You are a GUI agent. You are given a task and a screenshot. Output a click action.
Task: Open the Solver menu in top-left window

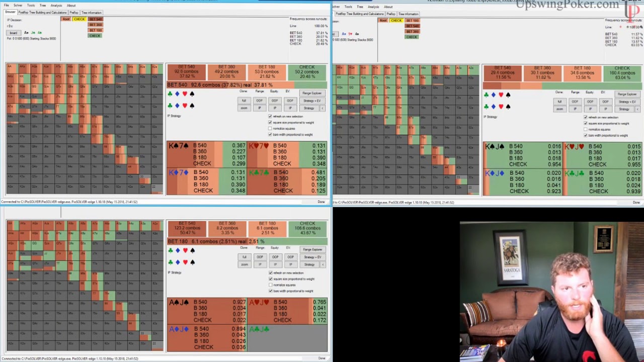click(18, 6)
